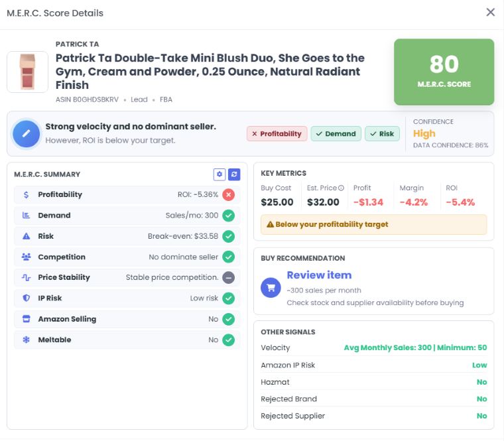Click the Break-even: $33.58 value
Viewport: 504px width, 441px height.
point(182,236)
